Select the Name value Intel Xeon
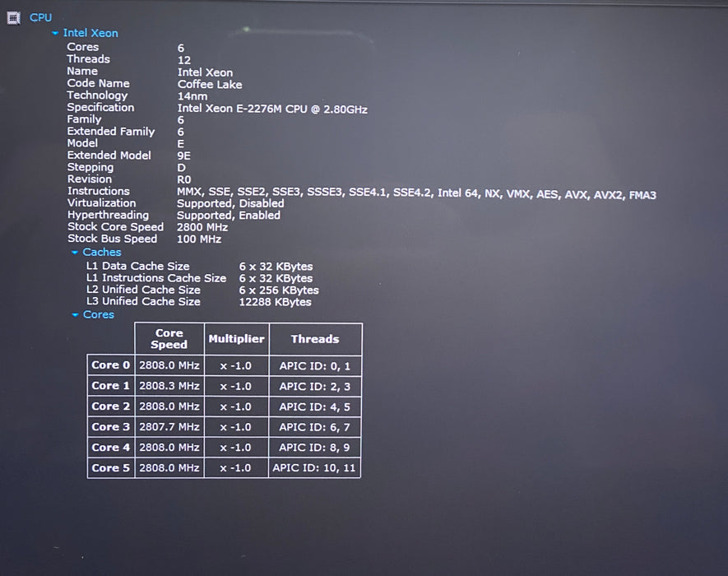728x576 pixels. coord(205,72)
